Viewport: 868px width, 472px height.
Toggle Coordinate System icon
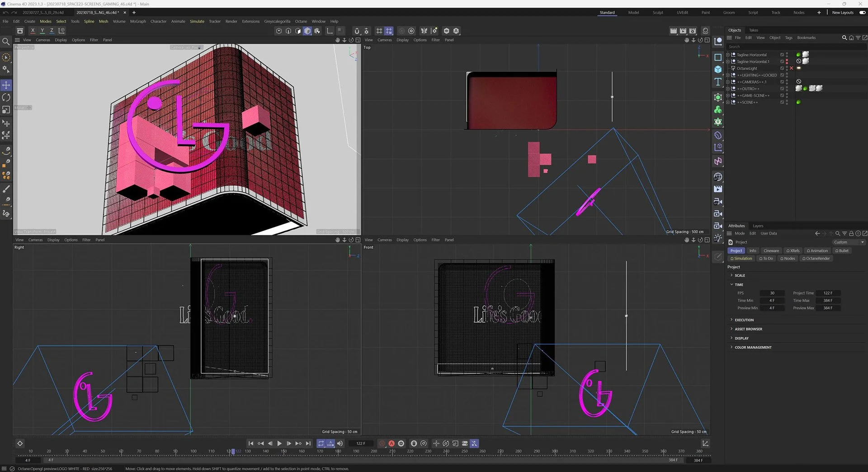61,31
